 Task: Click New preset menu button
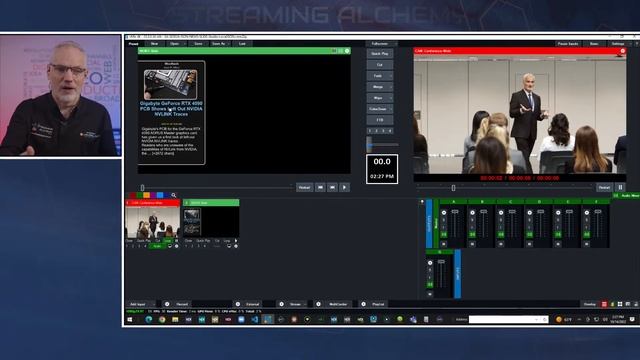pyautogui.click(x=154, y=44)
